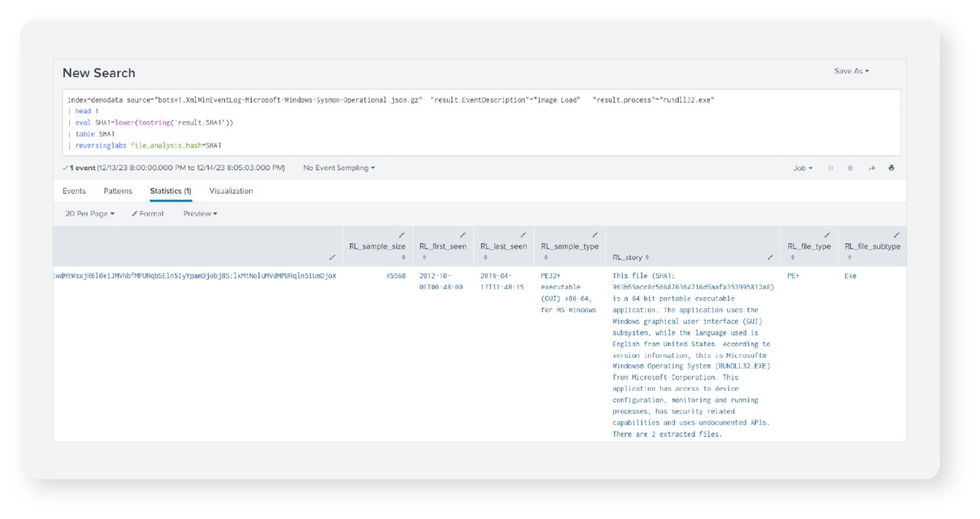Sort by RL_last_seen arrows
Viewport: 980px width, 519px height.
[484, 258]
